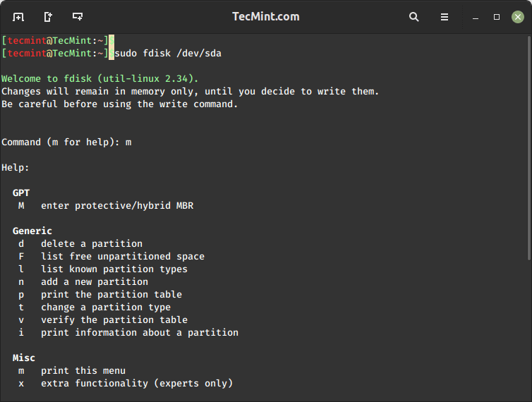Screen dimensions: 532x402
Task: Click the TecMint.com window title
Action: [265, 17]
